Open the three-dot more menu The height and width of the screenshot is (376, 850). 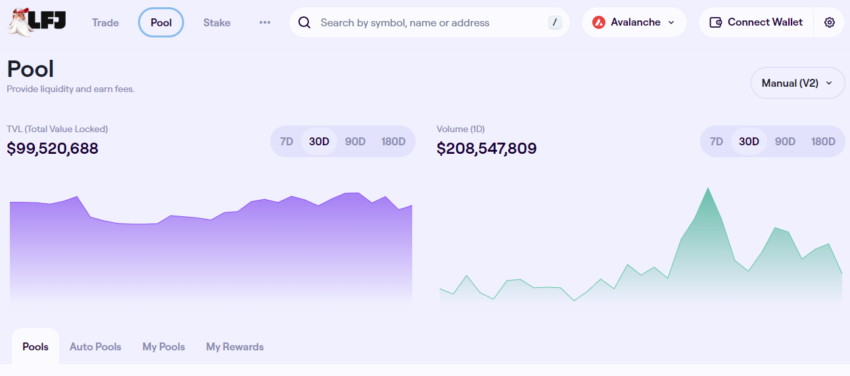(265, 22)
